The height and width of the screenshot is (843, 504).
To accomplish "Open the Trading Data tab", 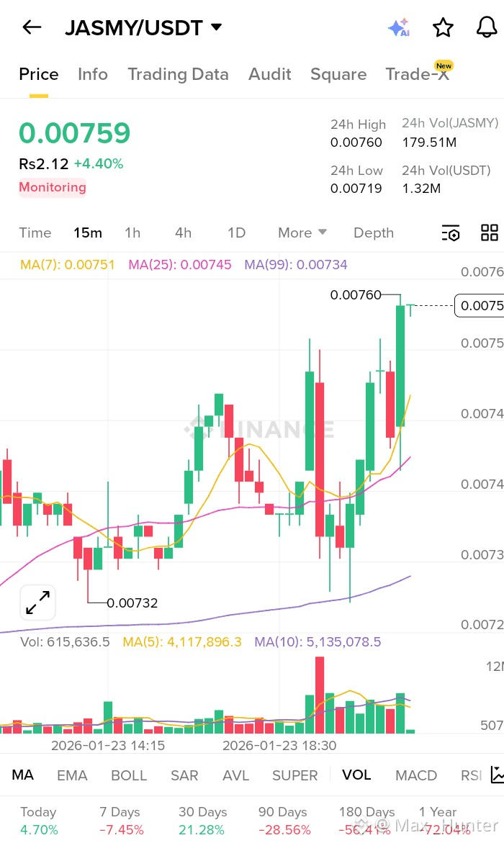I will [178, 74].
